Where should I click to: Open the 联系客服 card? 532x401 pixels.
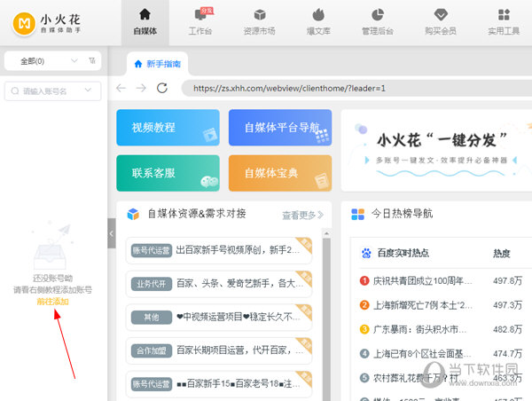[168, 173]
